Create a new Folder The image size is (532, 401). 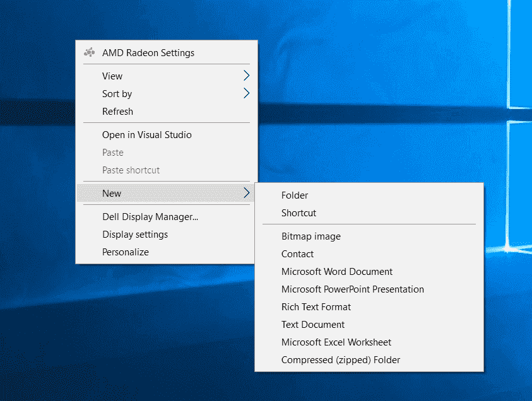click(x=369, y=195)
